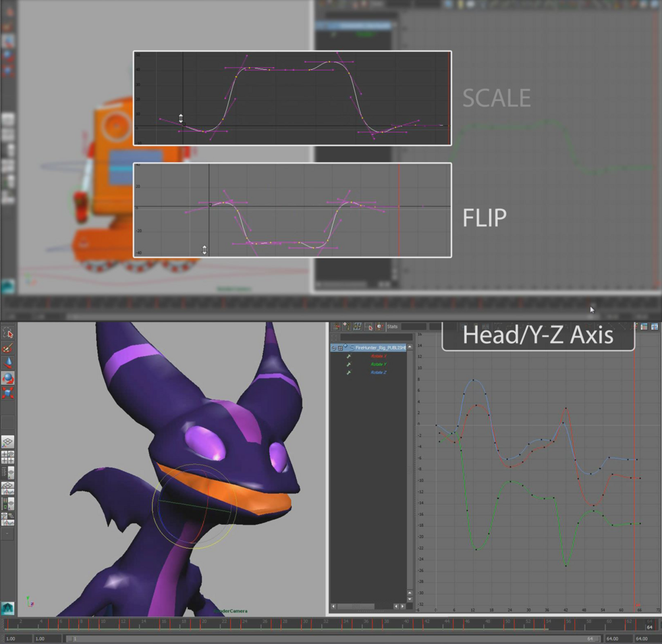Click the outliner horizontal scrollbar thumb
This screenshot has width=662, height=644.
(356, 606)
